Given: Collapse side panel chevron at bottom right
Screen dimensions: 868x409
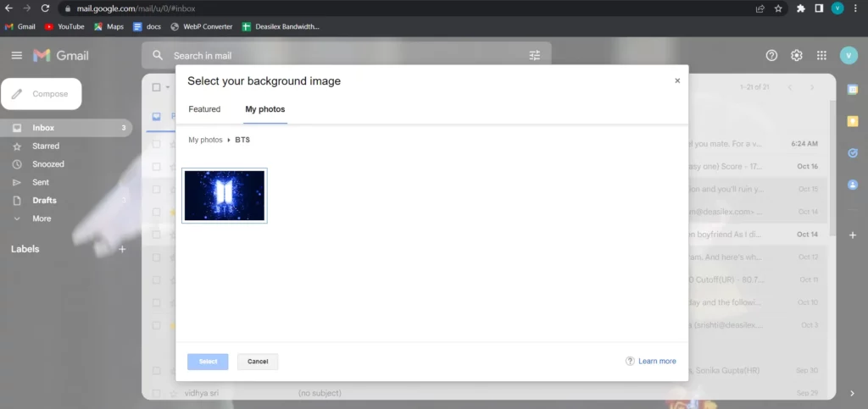Looking at the screenshot, I should 853,394.
